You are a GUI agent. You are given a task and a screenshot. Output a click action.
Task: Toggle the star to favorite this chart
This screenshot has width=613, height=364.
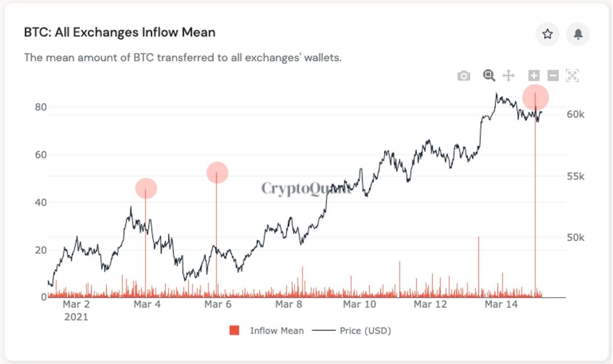point(547,34)
